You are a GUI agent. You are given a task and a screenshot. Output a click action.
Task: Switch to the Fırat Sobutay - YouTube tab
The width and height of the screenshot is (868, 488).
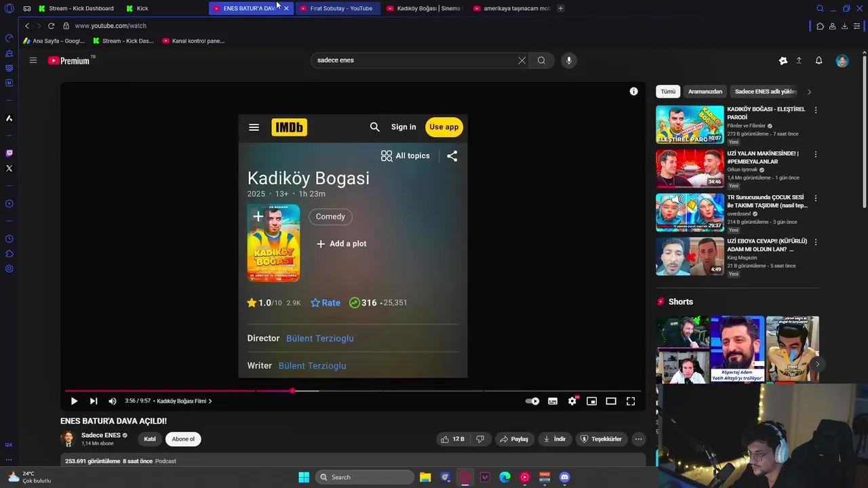pos(336,8)
